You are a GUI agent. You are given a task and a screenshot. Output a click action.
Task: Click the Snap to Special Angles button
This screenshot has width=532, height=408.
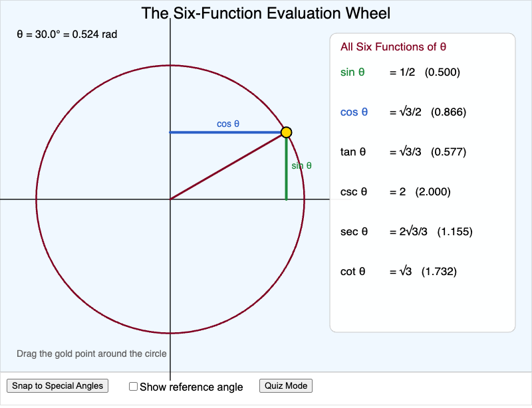click(x=57, y=385)
